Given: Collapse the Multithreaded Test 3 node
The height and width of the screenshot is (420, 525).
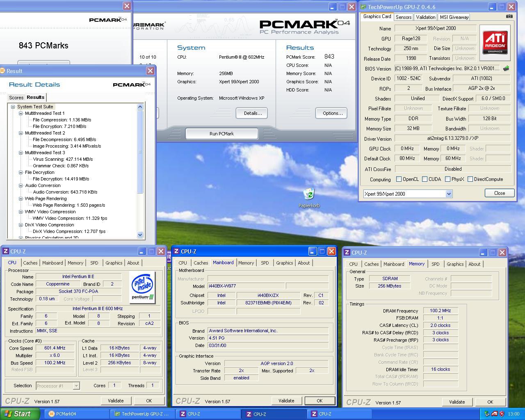Looking at the screenshot, I should (21, 153).
